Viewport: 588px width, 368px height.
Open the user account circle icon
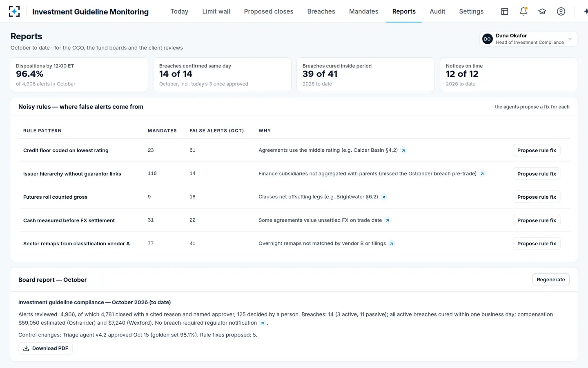point(561,11)
